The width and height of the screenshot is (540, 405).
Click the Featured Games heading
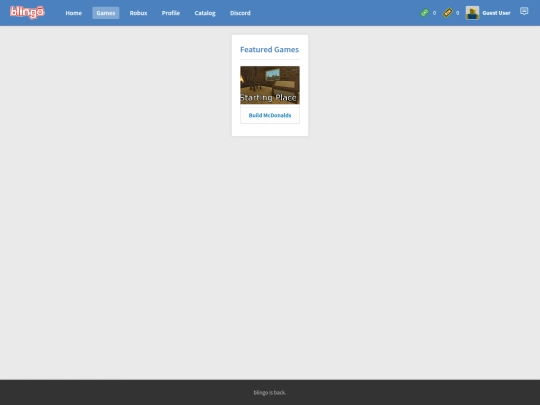coord(269,50)
